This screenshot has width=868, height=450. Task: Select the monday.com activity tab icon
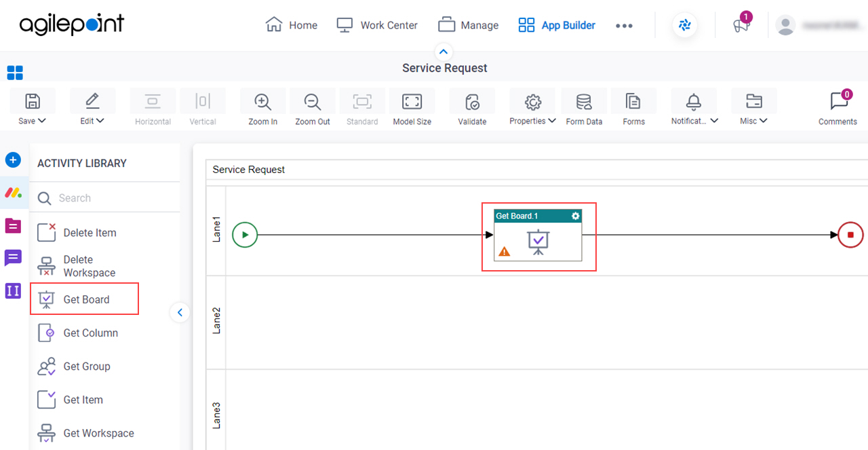point(14,193)
